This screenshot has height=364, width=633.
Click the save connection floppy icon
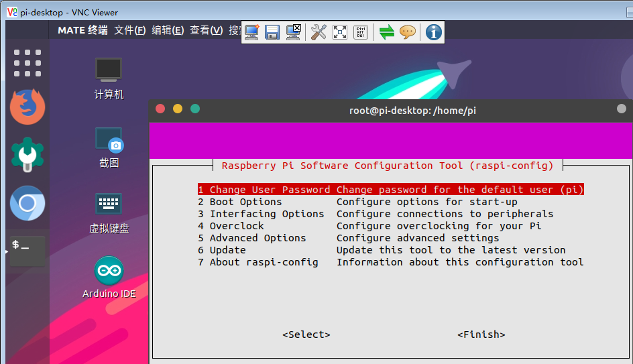pyautogui.click(x=272, y=32)
